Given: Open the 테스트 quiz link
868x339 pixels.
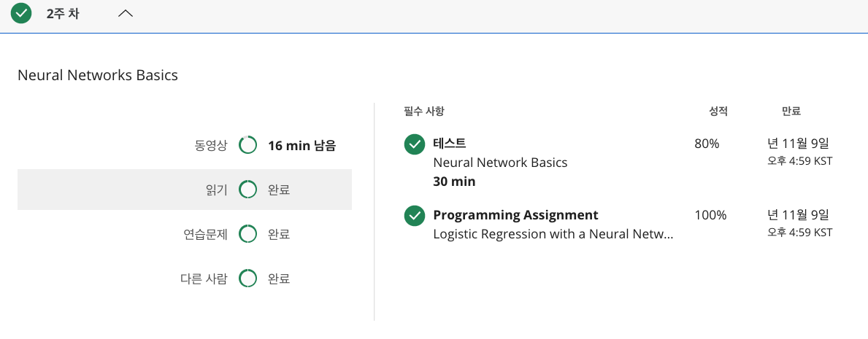Looking at the screenshot, I should 450,144.
